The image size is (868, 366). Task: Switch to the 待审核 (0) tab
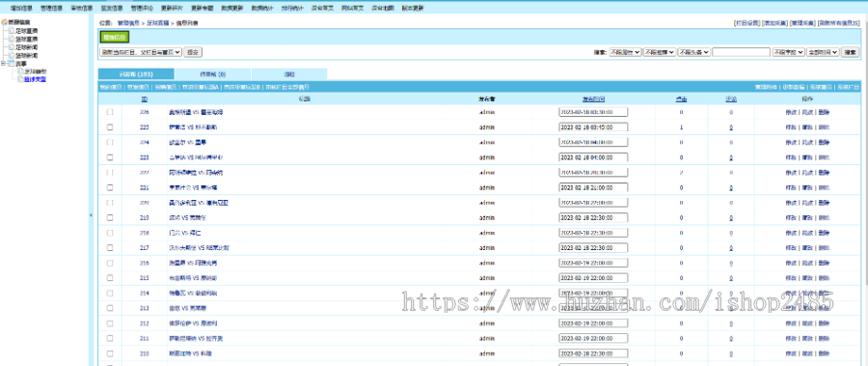212,74
